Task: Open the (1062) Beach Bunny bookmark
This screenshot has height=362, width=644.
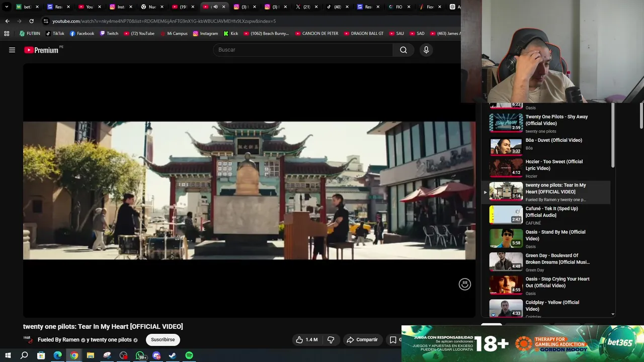Action: [267, 34]
